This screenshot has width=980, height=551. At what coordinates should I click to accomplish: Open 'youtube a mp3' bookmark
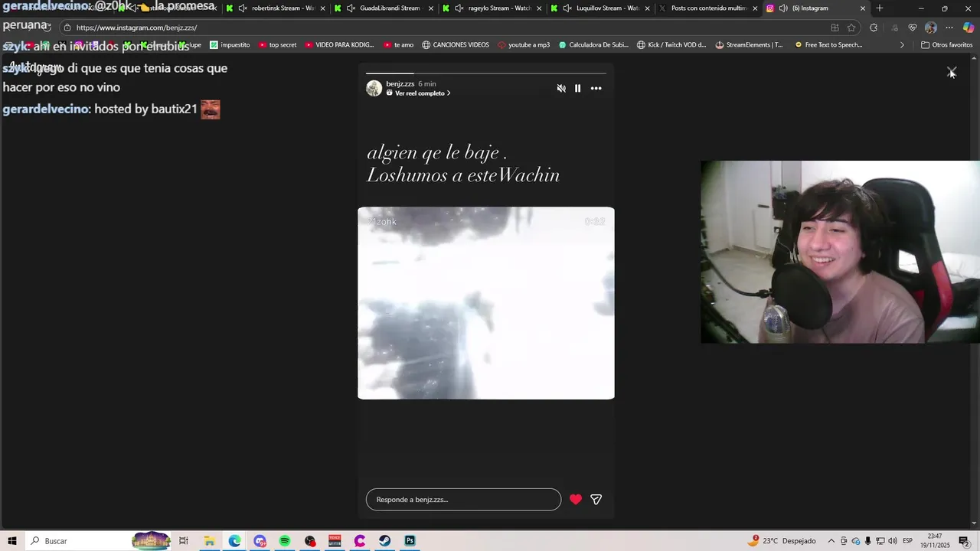coord(524,45)
